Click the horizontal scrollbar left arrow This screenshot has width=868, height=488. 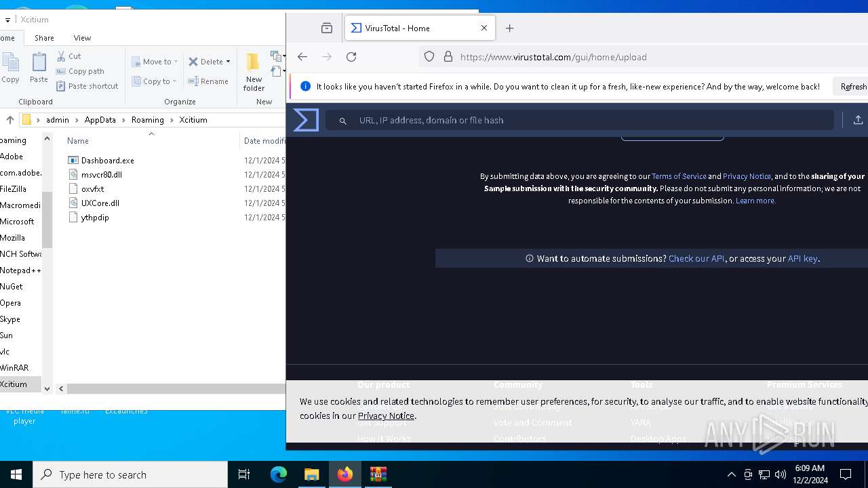[x=61, y=388]
